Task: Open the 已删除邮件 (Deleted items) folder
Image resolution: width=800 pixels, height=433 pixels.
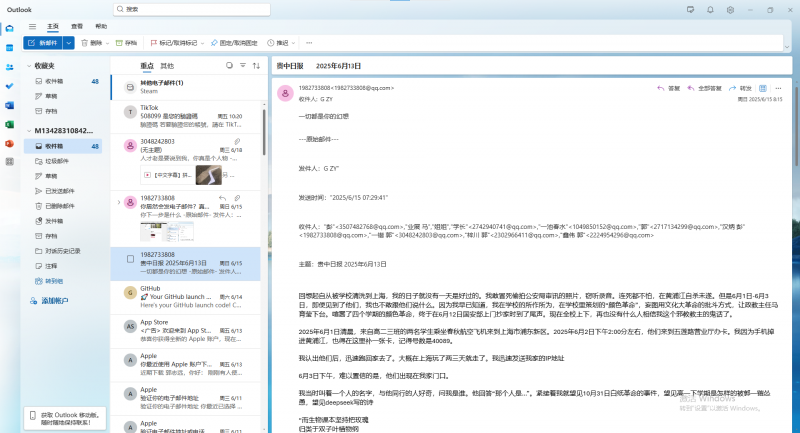Action: pyautogui.click(x=63, y=206)
